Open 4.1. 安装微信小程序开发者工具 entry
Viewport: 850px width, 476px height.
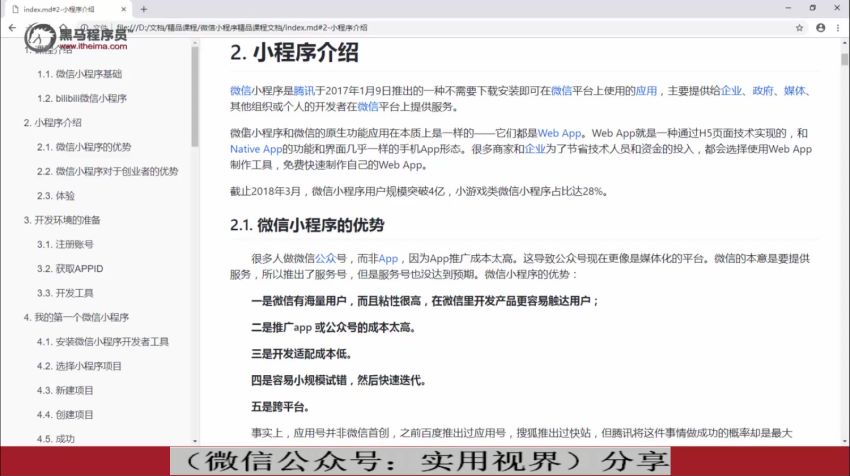pyautogui.click(x=103, y=342)
